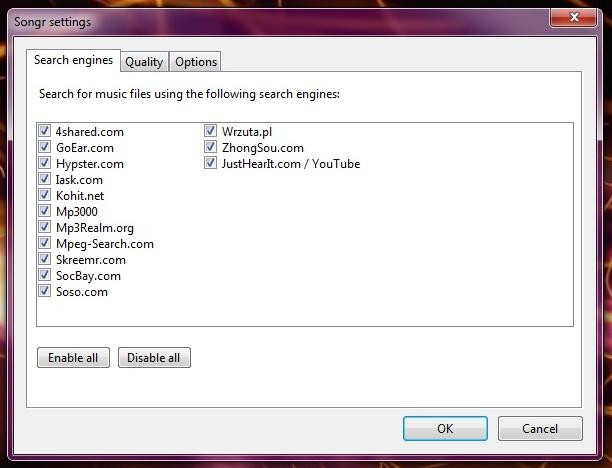The height and width of the screenshot is (468, 612).
Task: Toggle the ZhongSou.com checkbox
Action: 210,147
